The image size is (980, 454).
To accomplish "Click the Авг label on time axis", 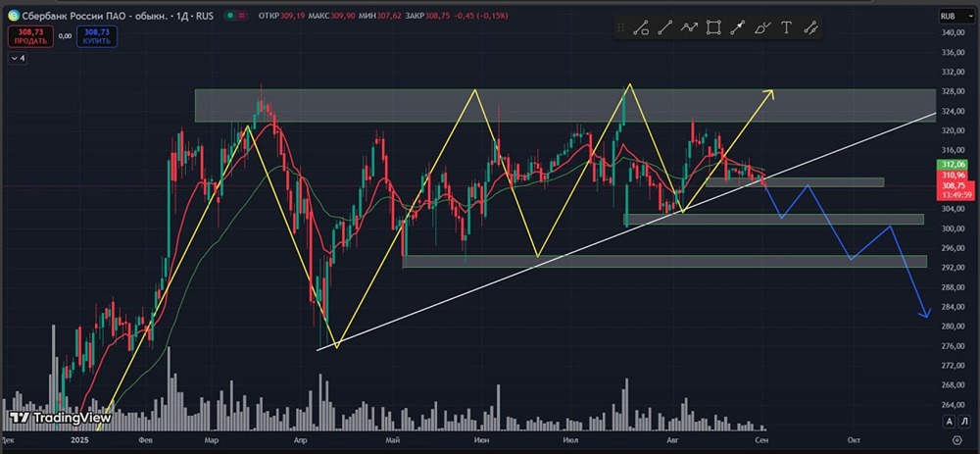I will coord(672,441).
